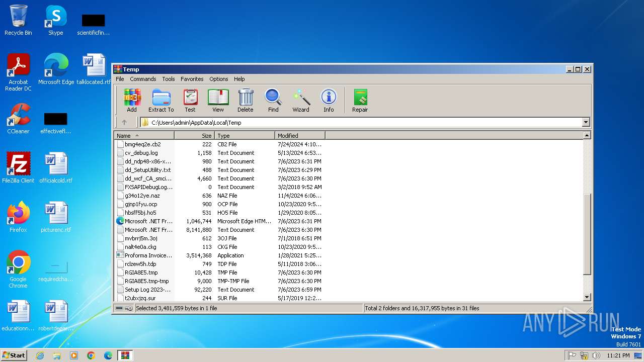Image resolution: width=644 pixels, height=362 pixels.
Task: Sort by Type column header
Action: pyautogui.click(x=245, y=136)
